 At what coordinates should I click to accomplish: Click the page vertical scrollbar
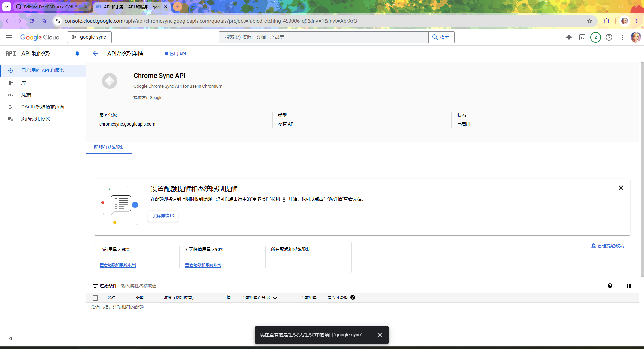pos(642,169)
